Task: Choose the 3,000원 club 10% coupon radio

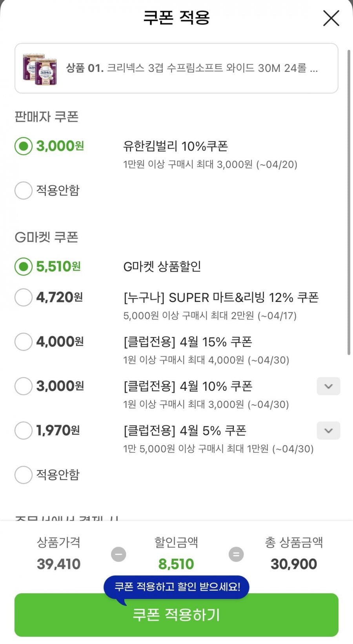Action: click(24, 386)
